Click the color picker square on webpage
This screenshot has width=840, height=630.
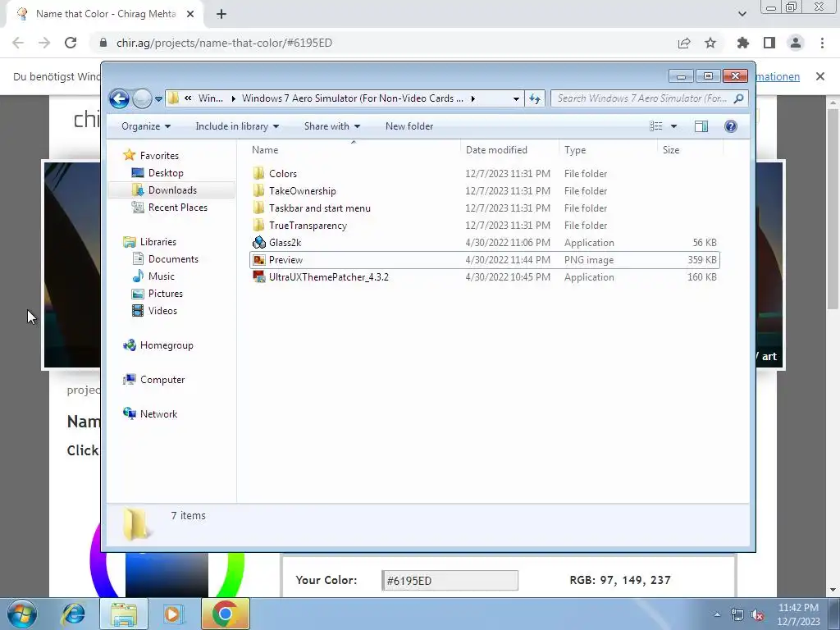167,575
